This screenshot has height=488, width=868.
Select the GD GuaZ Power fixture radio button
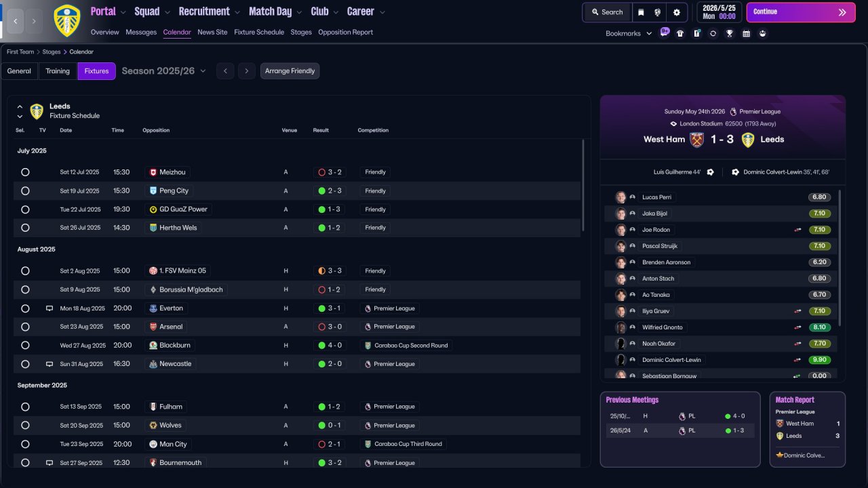coord(25,209)
